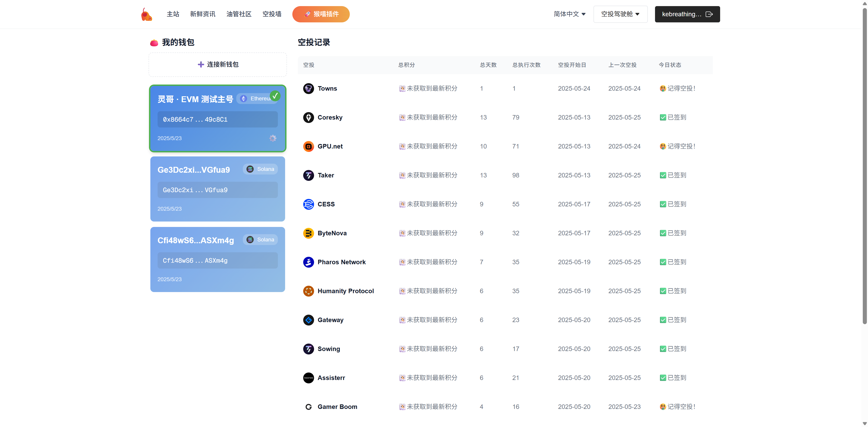This screenshot has width=868, height=427.
Task: Click address field 0x8664c7...49c8Ci
Action: coord(218,119)
